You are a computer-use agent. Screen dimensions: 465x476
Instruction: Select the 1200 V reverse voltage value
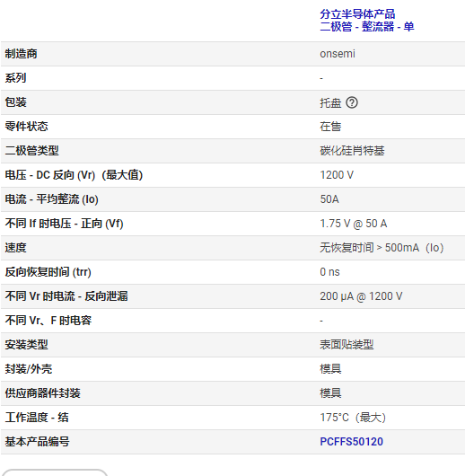(x=337, y=175)
